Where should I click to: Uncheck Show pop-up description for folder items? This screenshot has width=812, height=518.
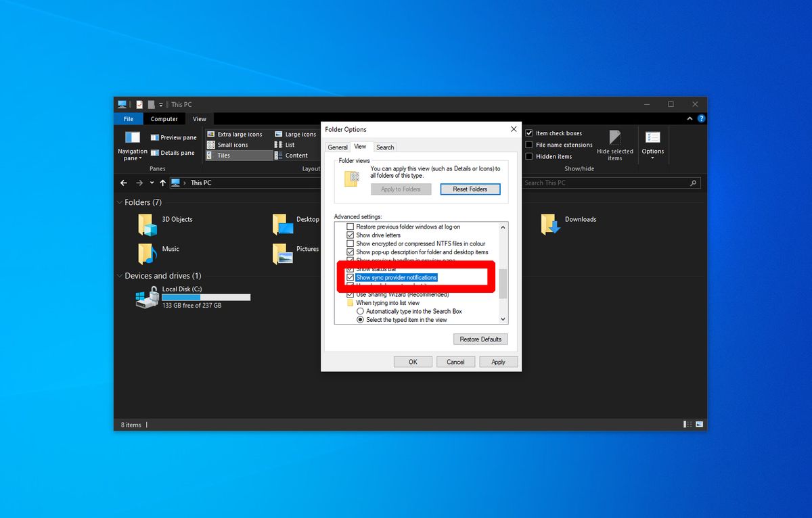point(351,252)
